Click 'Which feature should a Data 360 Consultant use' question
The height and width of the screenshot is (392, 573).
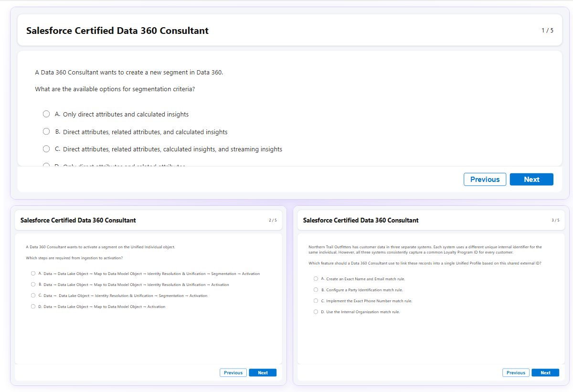[x=425, y=263]
